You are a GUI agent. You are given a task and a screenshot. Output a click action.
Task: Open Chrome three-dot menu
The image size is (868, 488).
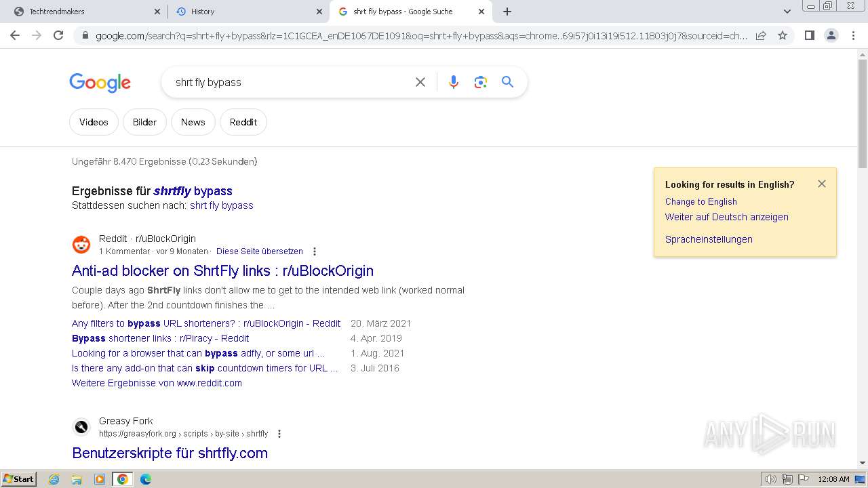pos(853,35)
